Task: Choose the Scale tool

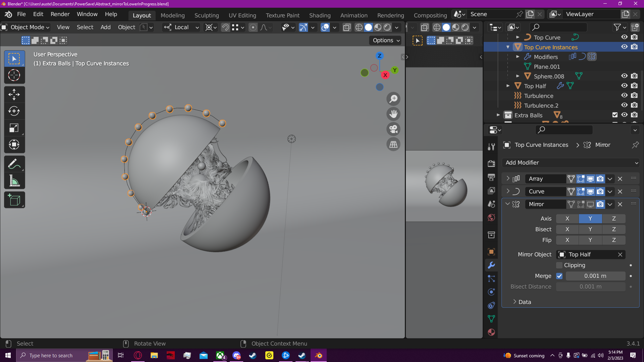Action: point(14,128)
